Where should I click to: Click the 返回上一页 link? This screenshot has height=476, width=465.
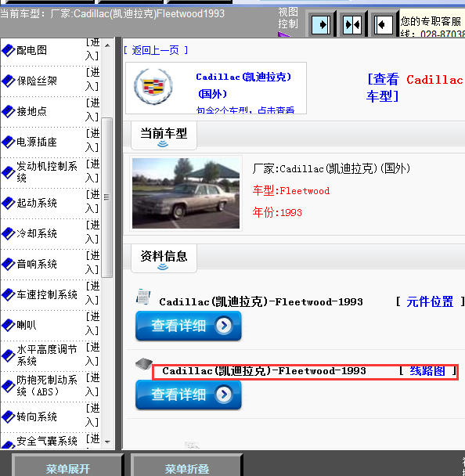coord(156,50)
